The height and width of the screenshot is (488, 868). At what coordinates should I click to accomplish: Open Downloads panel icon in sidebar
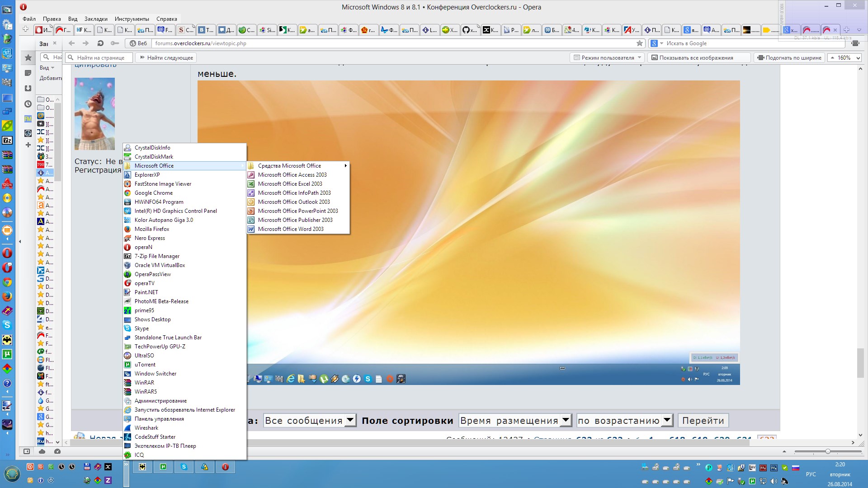coord(28,89)
